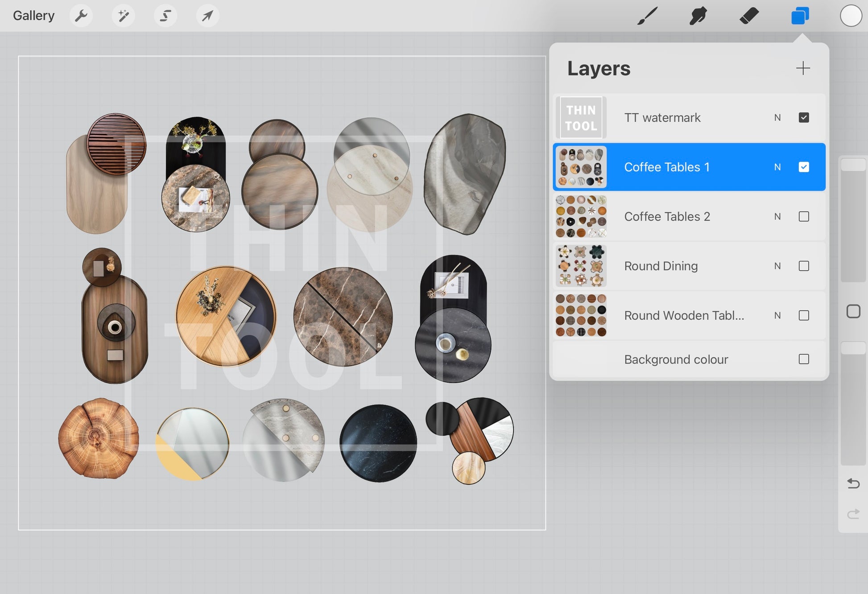Select the Coffee Tables 1 layer name
The image size is (868, 594).
pyautogui.click(x=667, y=167)
